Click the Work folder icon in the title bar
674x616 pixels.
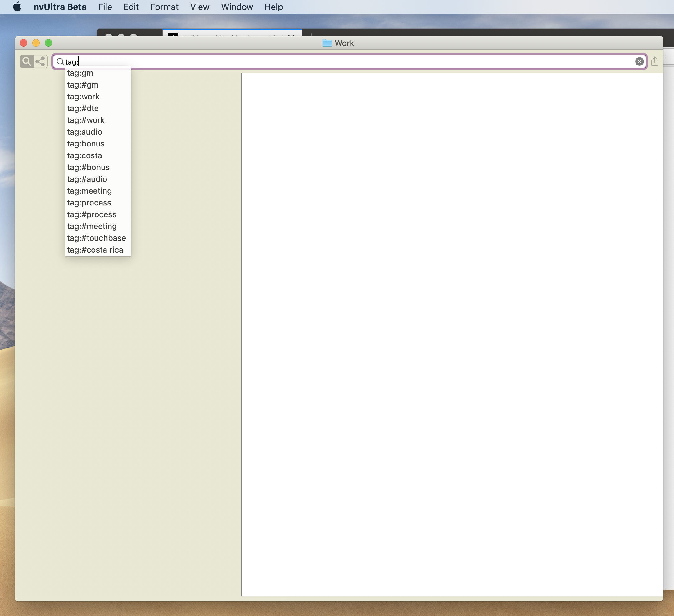click(x=327, y=43)
